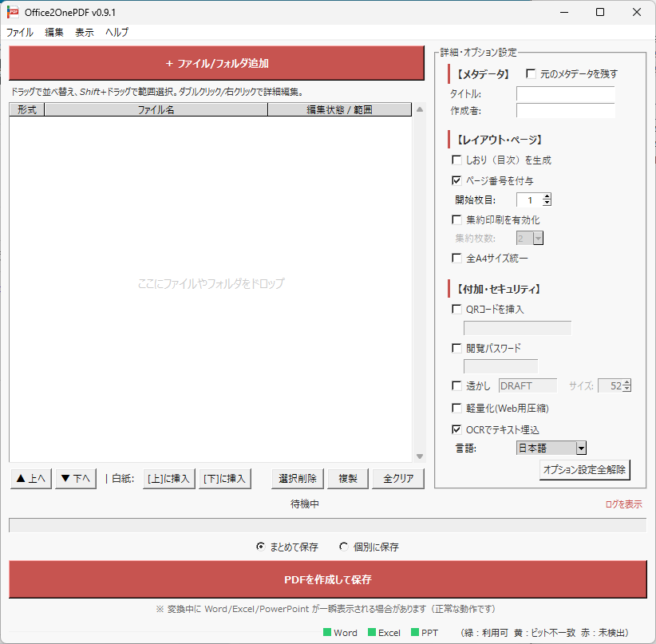The height and width of the screenshot is (644, 656).
Task: Click the progress bar under 待機中
Action: tap(327, 525)
